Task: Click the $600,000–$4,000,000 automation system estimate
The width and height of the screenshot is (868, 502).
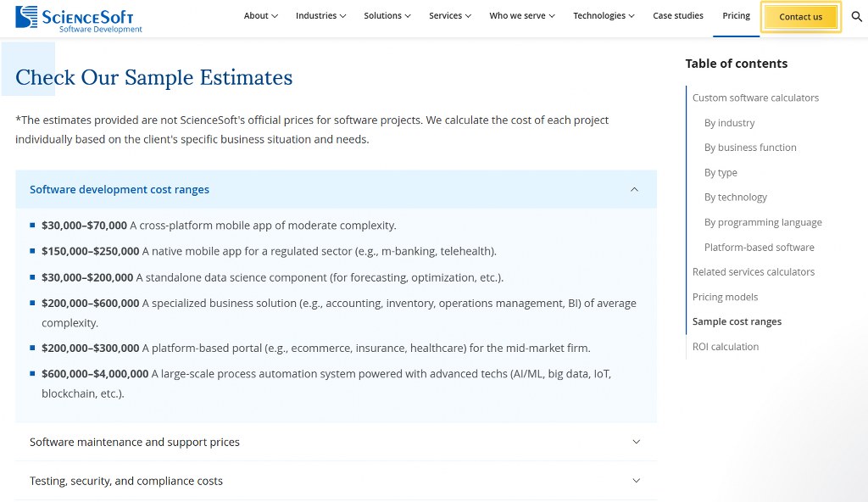Action: tap(326, 383)
